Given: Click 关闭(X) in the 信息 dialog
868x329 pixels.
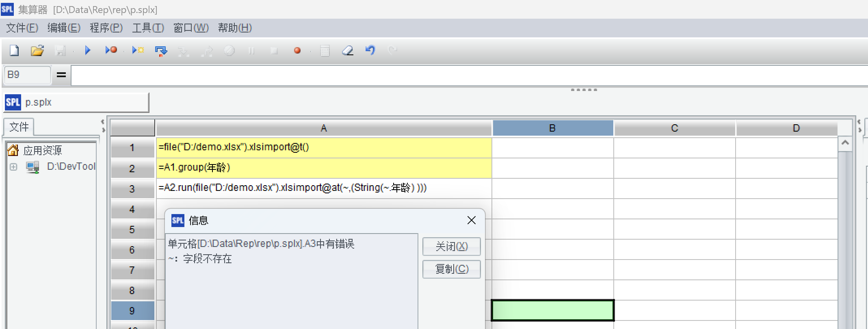Looking at the screenshot, I should pos(451,246).
